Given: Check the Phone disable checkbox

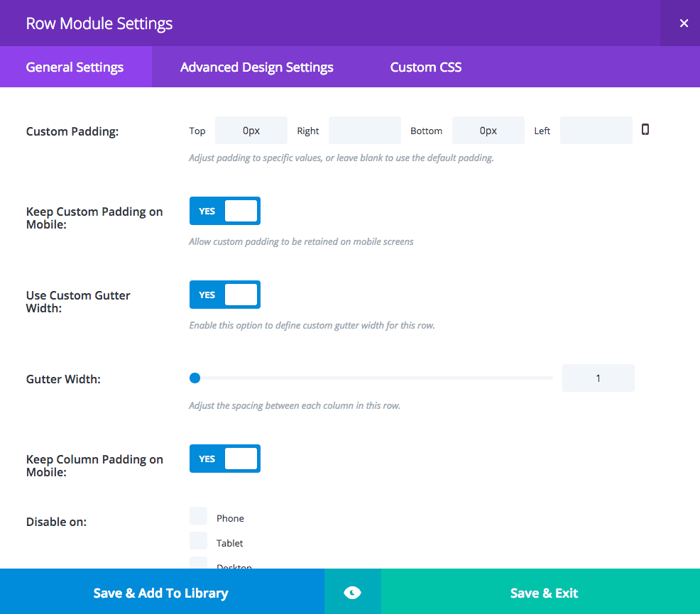Looking at the screenshot, I should point(199,517).
